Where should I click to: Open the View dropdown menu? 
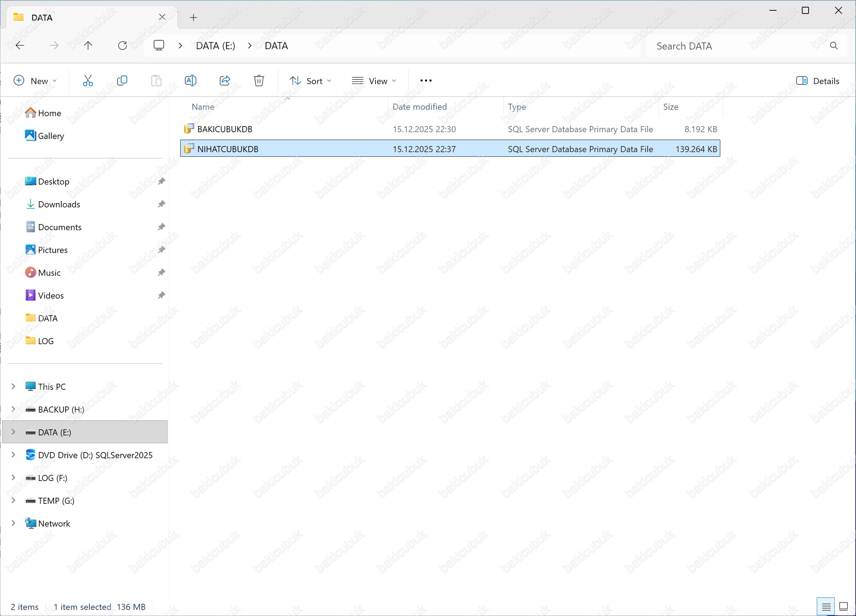374,81
